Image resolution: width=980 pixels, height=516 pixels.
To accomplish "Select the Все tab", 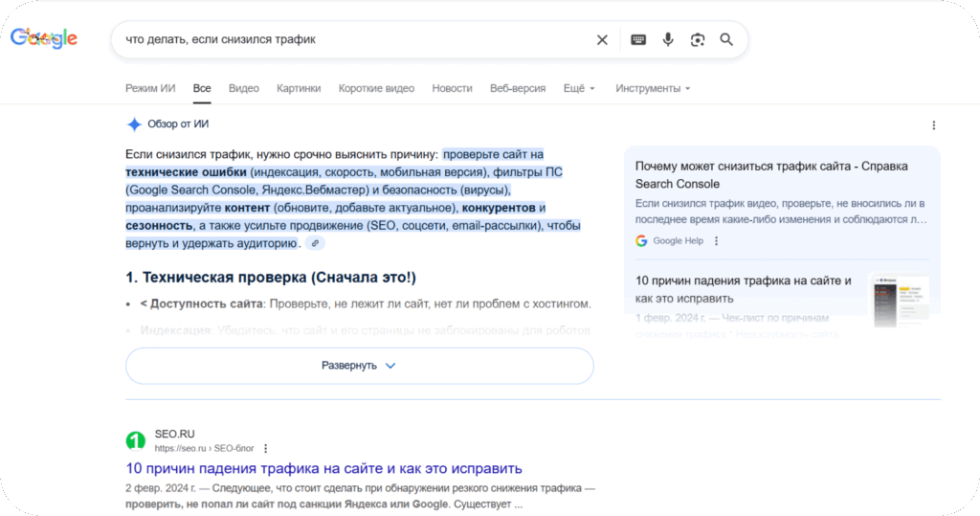I will point(202,88).
